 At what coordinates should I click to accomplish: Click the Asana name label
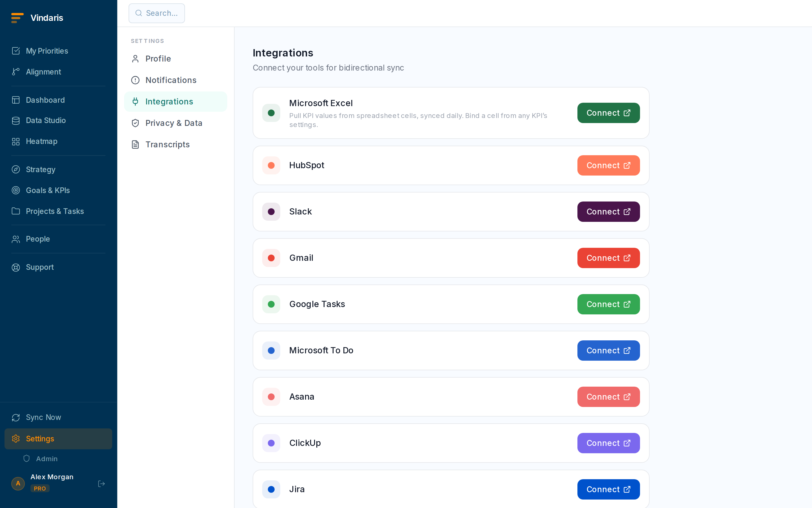(x=302, y=397)
